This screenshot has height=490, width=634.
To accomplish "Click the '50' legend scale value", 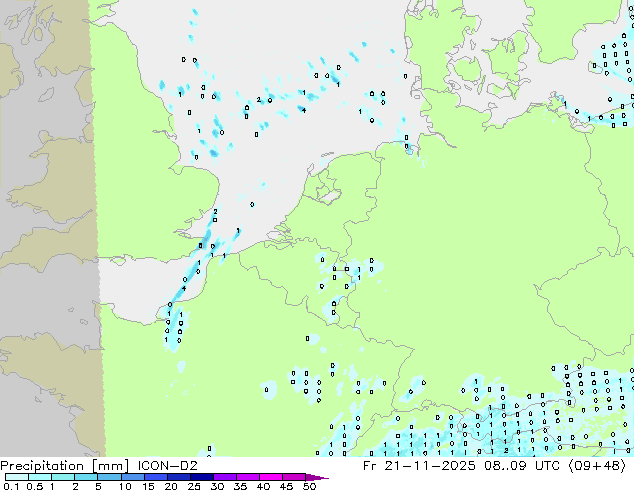I will 309,486.
